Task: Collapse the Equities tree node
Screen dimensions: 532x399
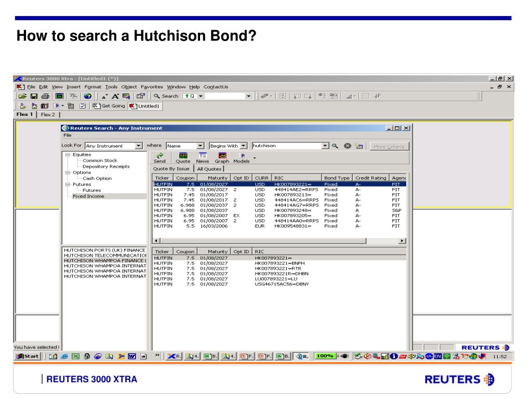Action: [x=68, y=155]
